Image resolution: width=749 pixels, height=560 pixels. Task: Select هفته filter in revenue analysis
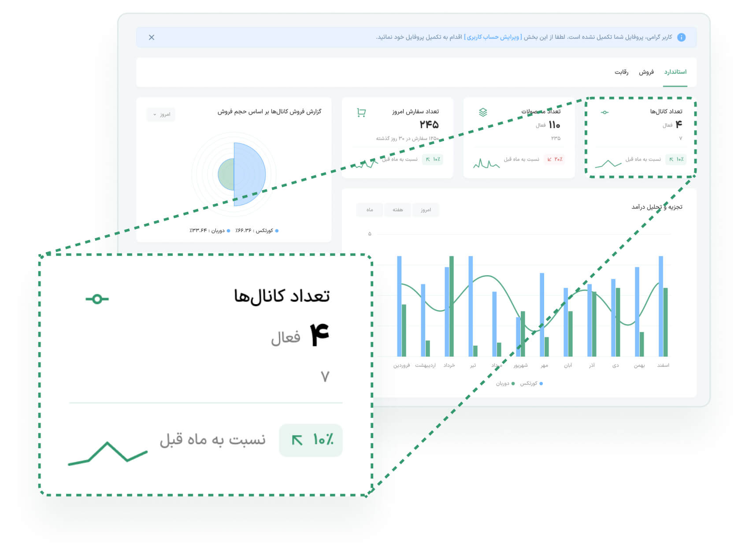(397, 210)
